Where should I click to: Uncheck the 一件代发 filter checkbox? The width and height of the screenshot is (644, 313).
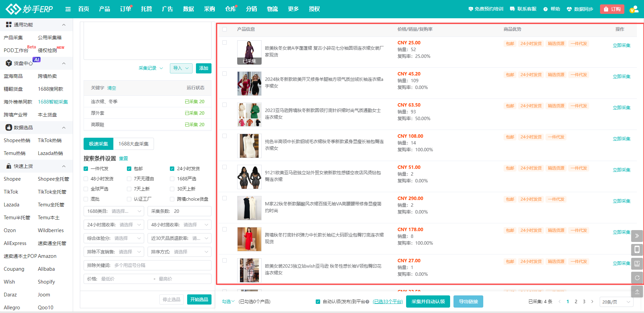click(x=86, y=169)
